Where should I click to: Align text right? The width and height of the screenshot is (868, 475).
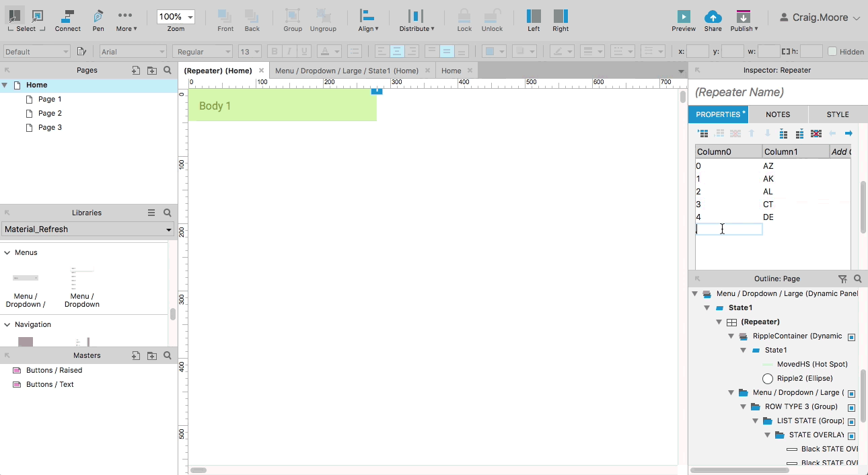(411, 52)
